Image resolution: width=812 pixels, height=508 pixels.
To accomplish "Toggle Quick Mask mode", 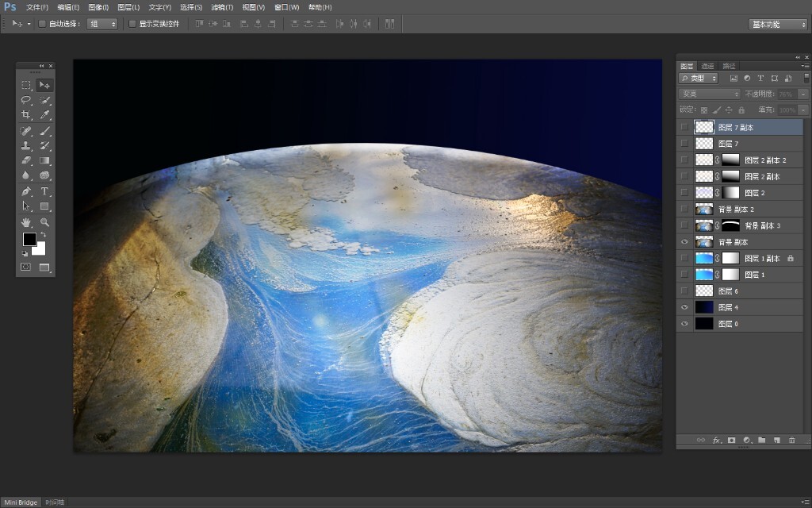I will click(x=26, y=267).
